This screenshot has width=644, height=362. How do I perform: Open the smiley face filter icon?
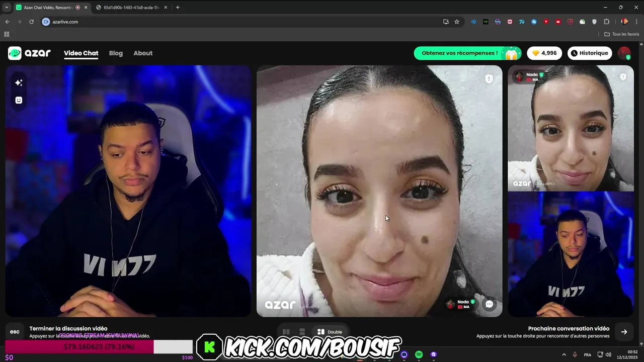pyautogui.click(x=19, y=100)
